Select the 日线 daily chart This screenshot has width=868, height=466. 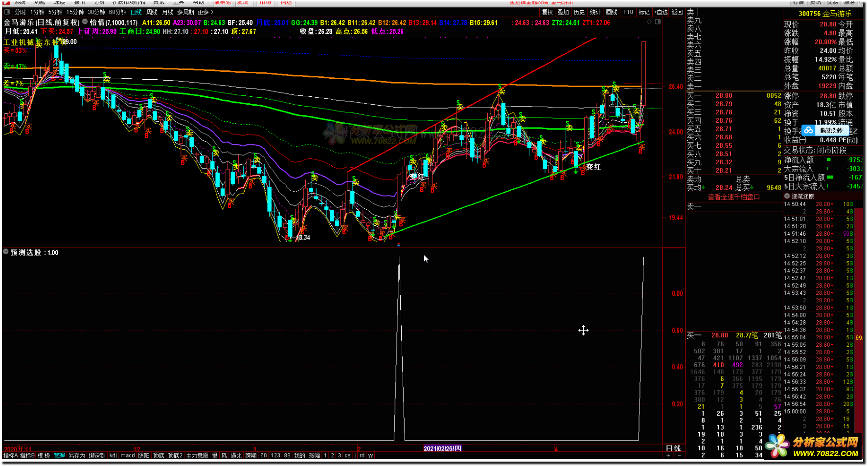pyautogui.click(x=136, y=12)
